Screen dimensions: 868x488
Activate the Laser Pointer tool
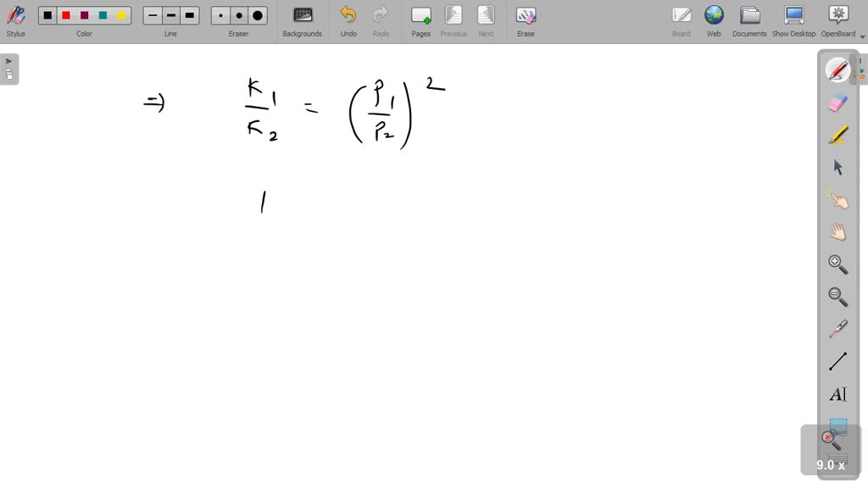tap(837, 329)
